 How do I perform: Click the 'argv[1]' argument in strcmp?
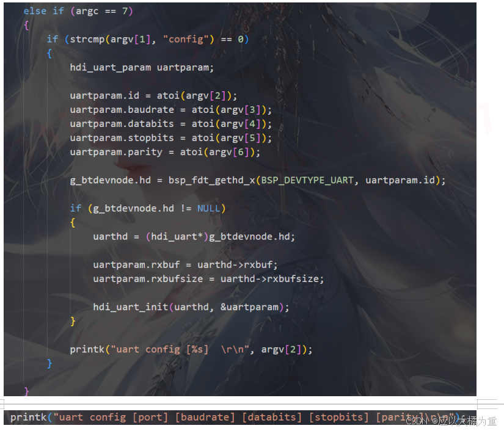click(x=131, y=39)
